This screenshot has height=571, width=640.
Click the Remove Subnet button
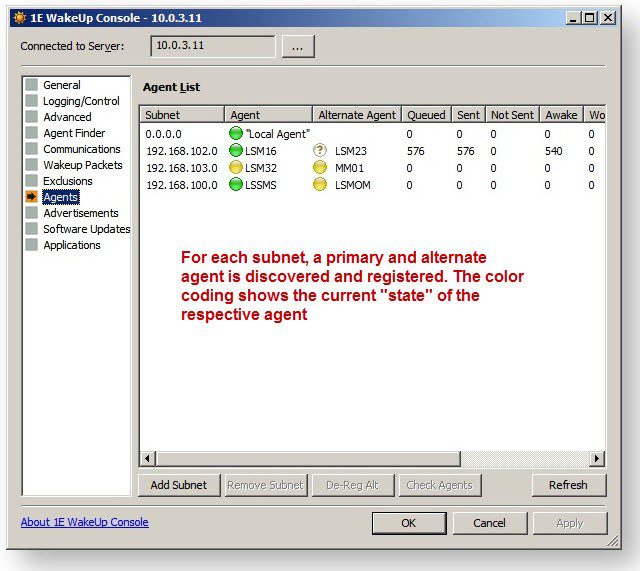[266, 485]
